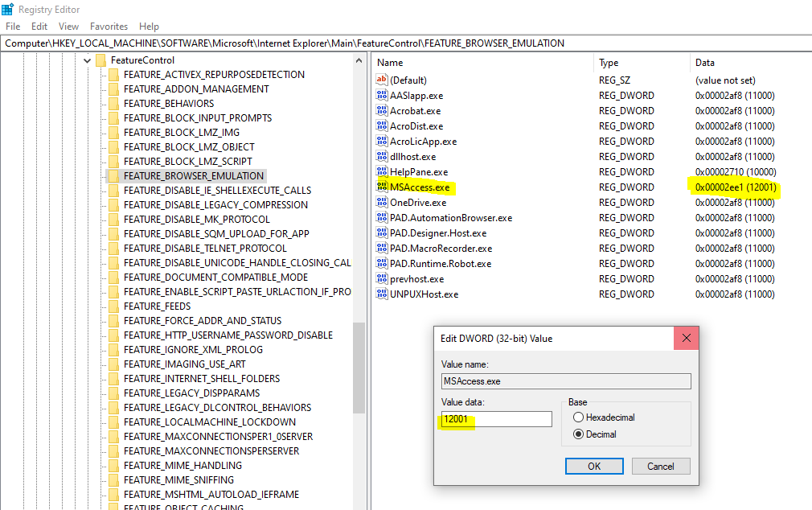The width and height of the screenshot is (812, 510).
Task: Select the FEATURE_MSHTML_AUTOLOAD_IEFRAME key
Action: (211, 495)
